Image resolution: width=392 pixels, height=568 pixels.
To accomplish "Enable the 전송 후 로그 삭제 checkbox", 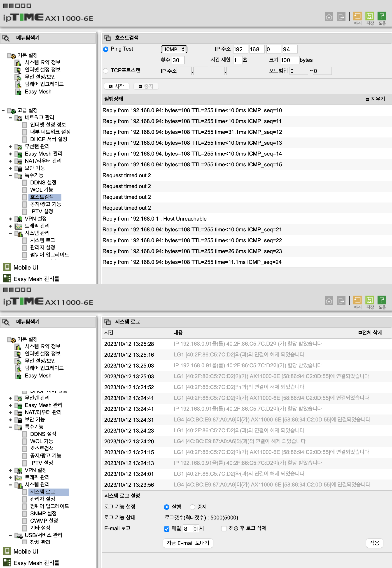I will pos(224,528).
